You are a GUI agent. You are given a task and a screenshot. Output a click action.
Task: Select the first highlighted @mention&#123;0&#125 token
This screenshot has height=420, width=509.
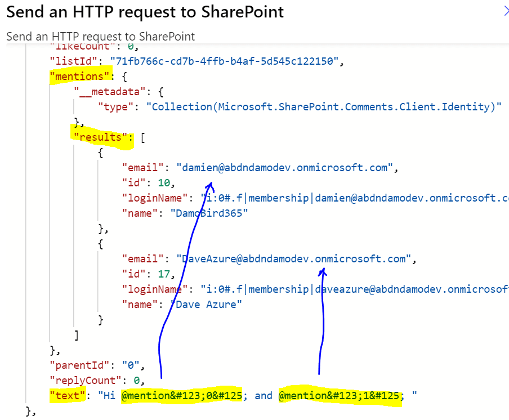pyautogui.click(x=182, y=396)
